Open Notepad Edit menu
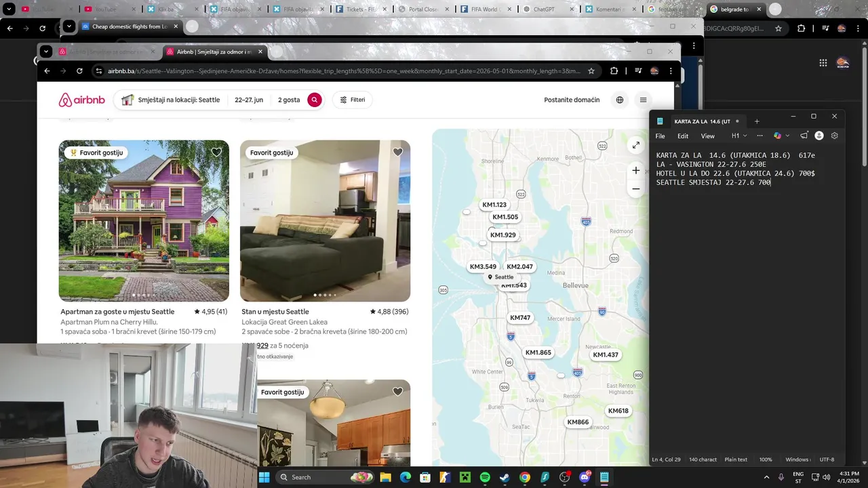Screen dimensions: 868x488 [x=683, y=136]
